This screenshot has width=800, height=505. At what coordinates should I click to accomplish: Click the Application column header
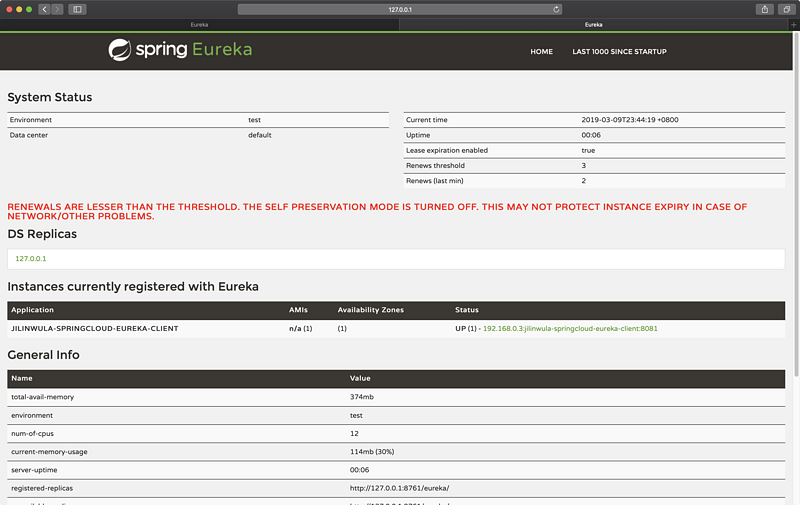tap(32, 310)
